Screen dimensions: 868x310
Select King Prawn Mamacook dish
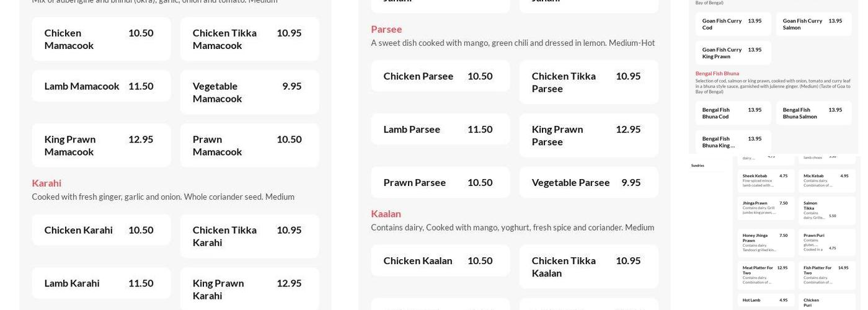(101, 145)
